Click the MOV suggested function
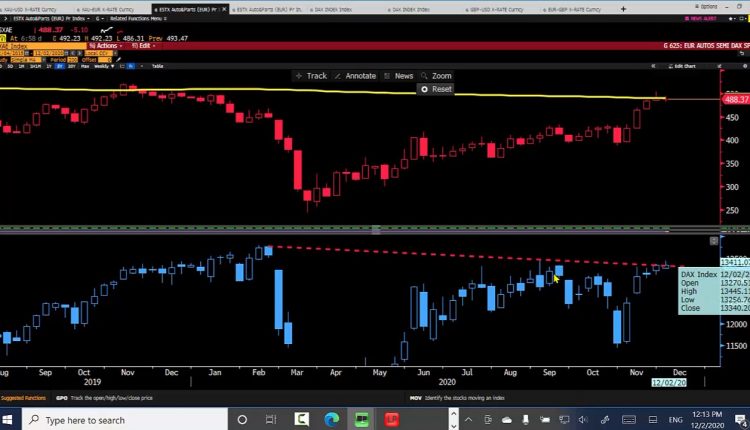 click(x=457, y=398)
